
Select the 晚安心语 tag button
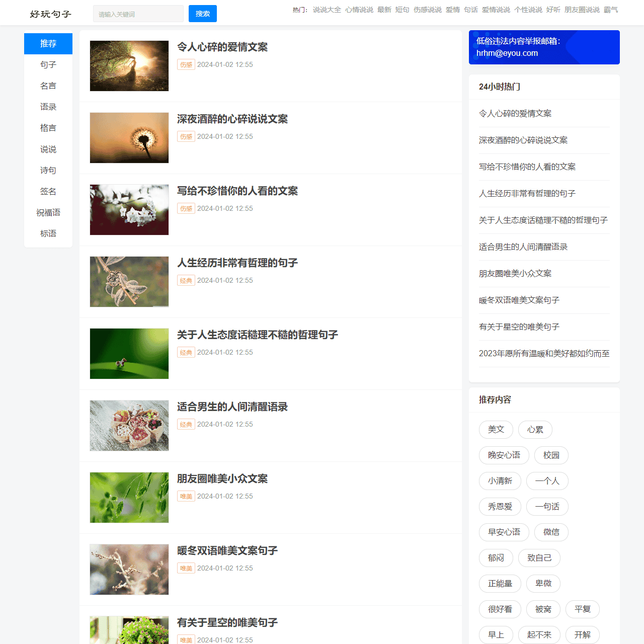click(x=504, y=455)
